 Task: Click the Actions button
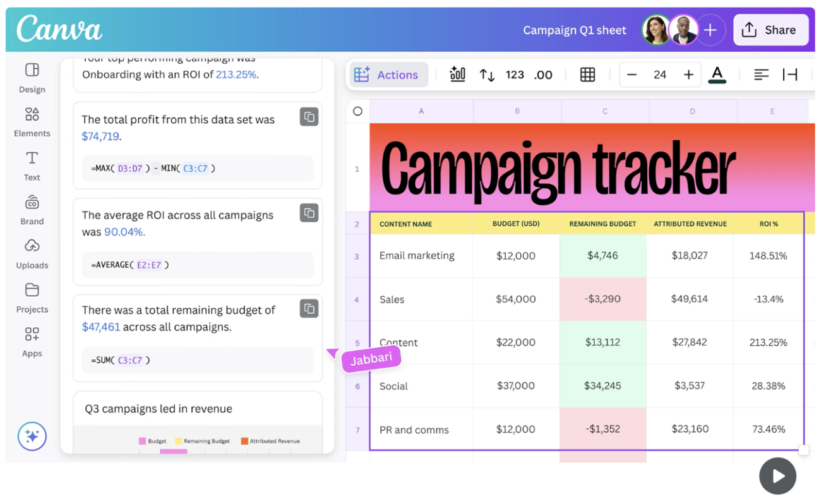pos(387,75)
